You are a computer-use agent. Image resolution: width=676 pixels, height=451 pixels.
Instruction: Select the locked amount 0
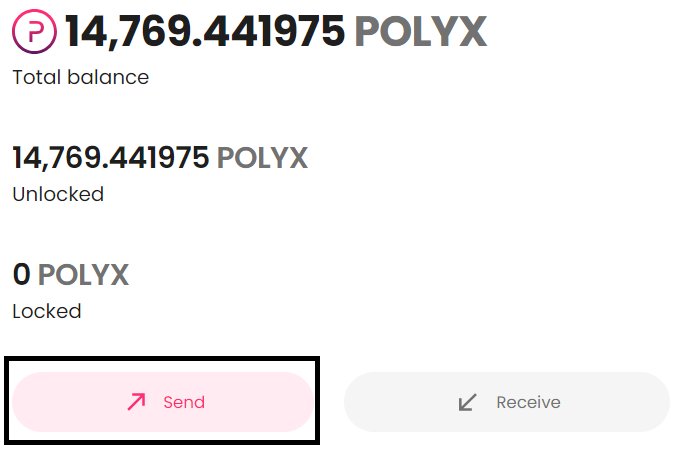coord(22,275)
